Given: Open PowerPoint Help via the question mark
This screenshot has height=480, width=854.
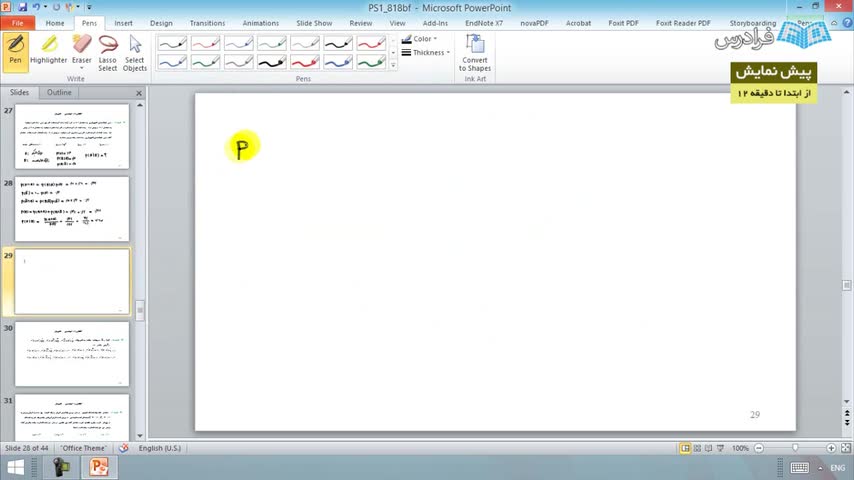Looking at the screenshot, I should pyautogui.click(x=847, y=23).
